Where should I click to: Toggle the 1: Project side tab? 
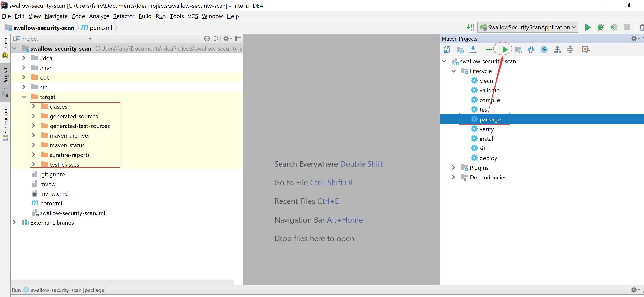click(5, 82)
